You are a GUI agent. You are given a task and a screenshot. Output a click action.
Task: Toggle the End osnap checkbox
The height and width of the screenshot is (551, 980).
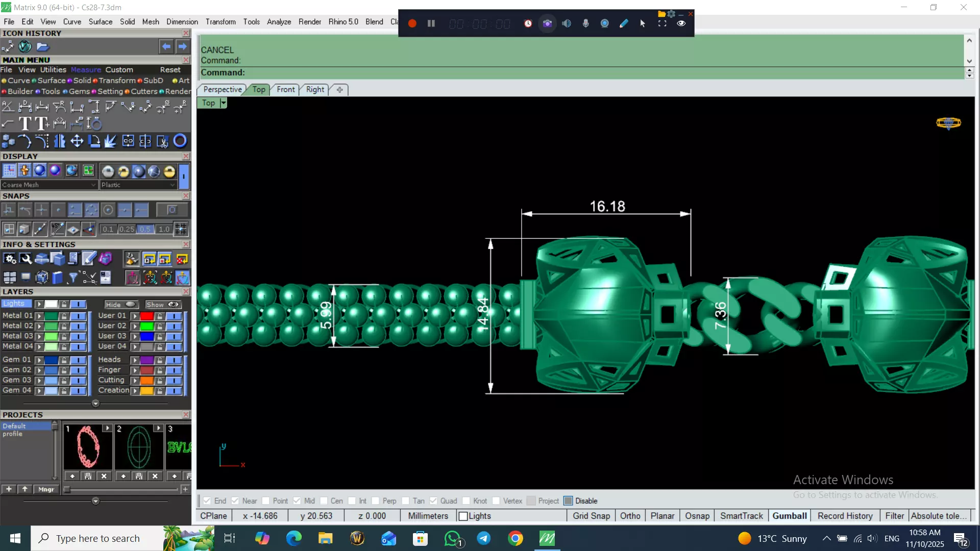207,501
